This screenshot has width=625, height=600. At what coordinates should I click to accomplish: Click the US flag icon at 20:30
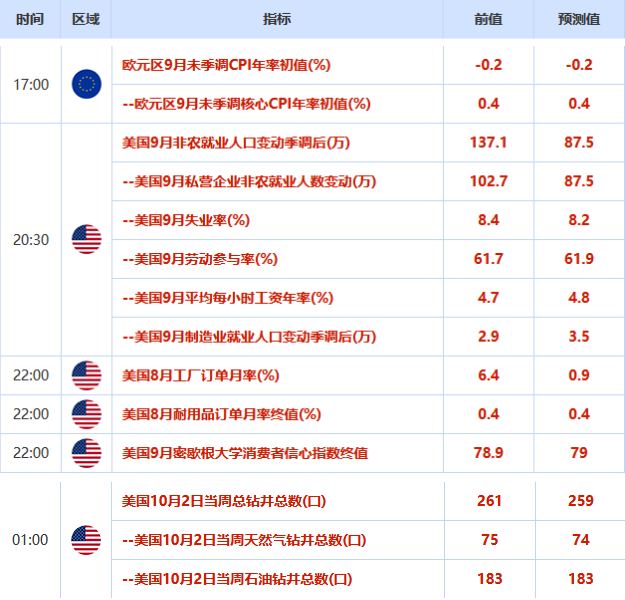86,239
